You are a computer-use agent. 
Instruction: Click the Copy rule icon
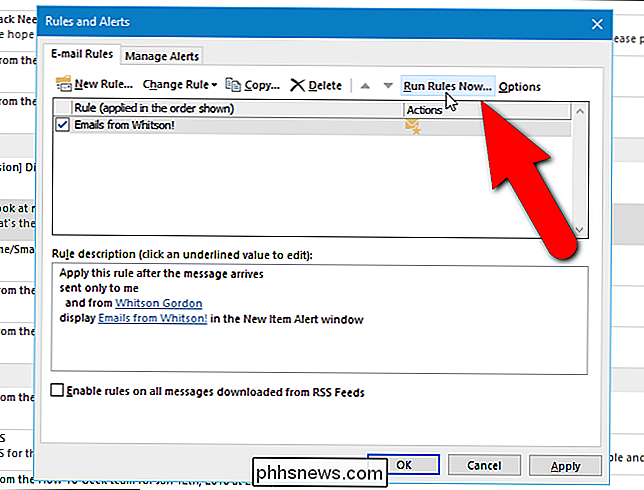click(x=233, y=86)
